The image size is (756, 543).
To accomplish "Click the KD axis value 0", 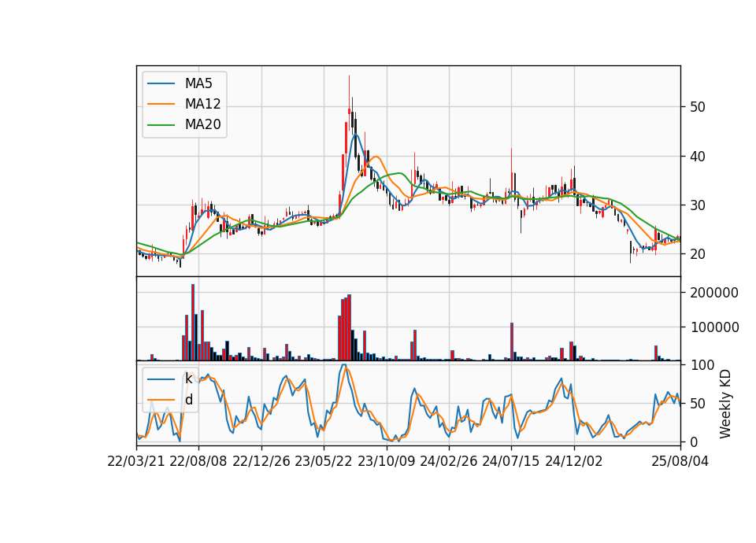I will point(693,441).
